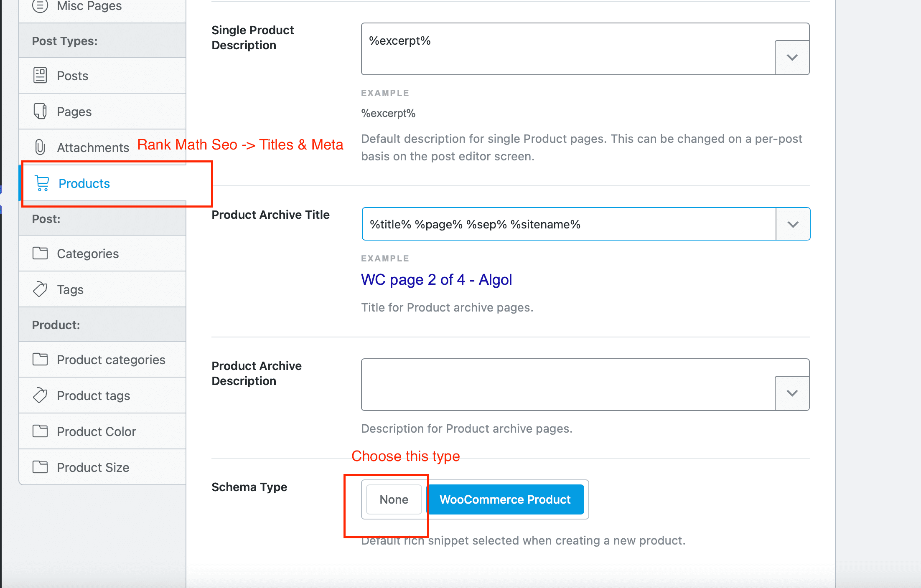Select the Posts icon in the sidebar

(x=40, y=76)
